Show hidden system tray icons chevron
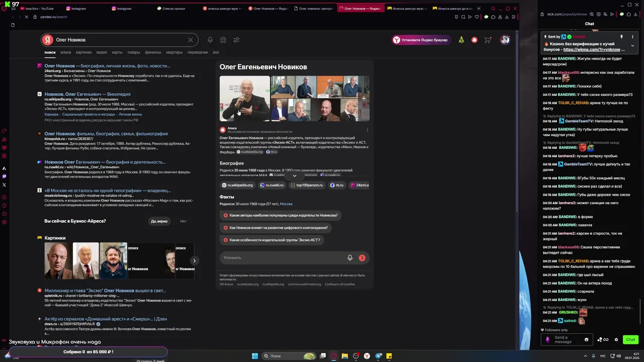The image size is (644, 362). [585, 356]
